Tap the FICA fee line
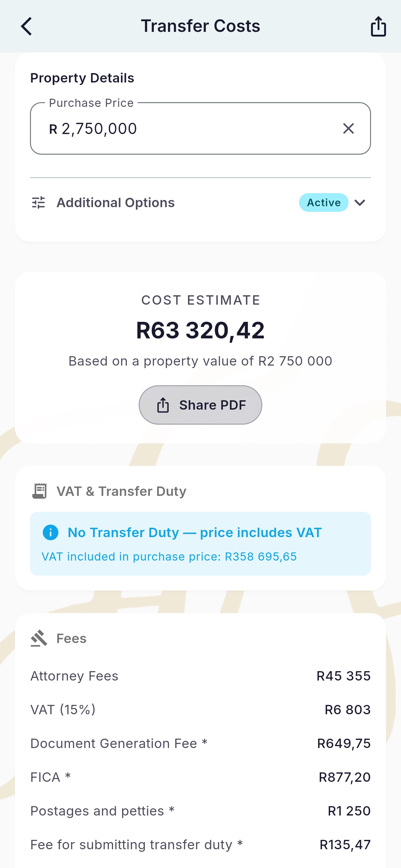The width and height of the screenshot is (401, 868). [x=200, y=777]
